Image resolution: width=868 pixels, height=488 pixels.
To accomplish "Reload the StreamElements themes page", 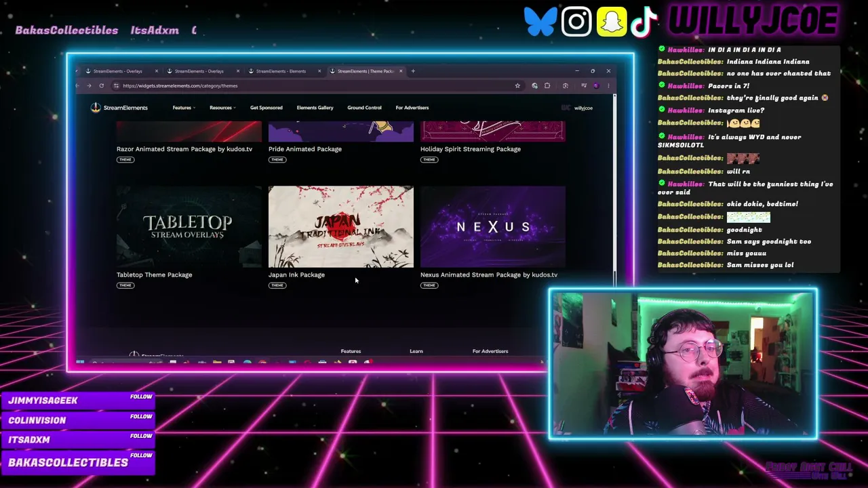I will point(101,85).
